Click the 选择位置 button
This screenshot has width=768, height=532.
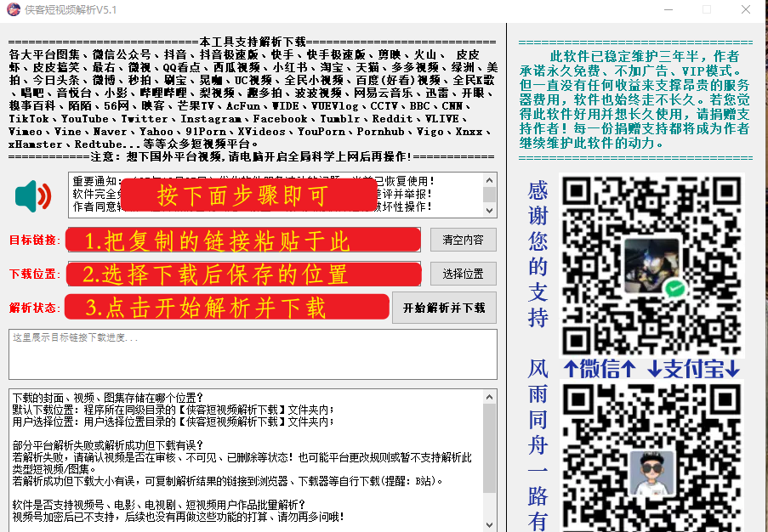463,274
